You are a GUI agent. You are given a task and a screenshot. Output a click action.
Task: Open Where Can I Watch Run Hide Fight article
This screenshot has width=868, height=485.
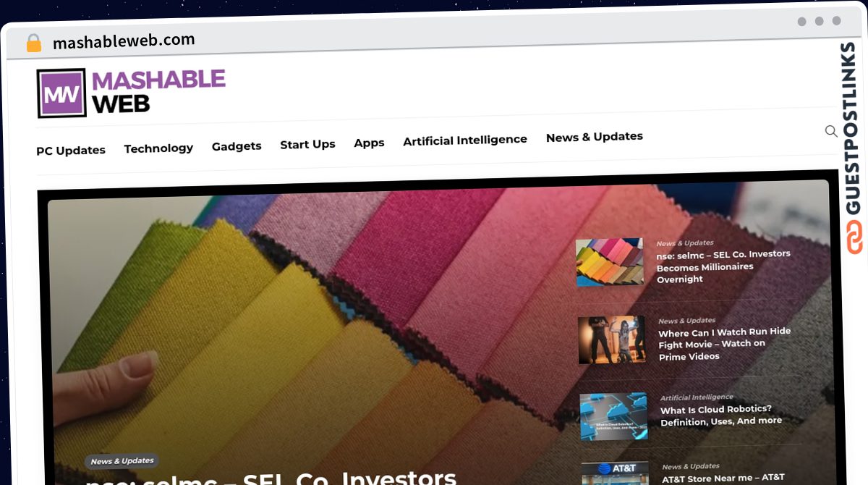pos(725,344)
